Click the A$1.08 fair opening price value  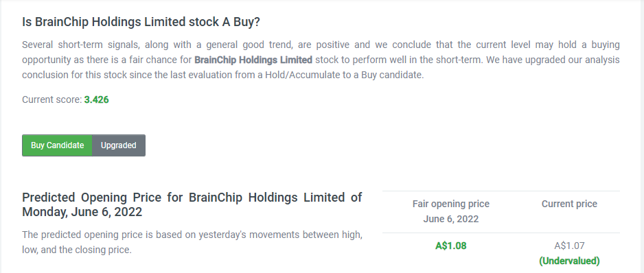(x=451, y=246)
